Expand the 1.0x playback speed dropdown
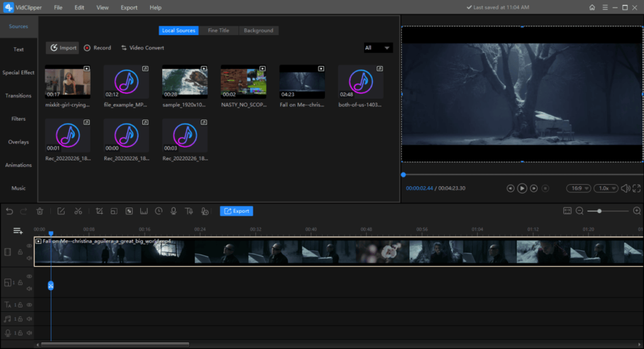The width and height of the screenshot is (644, 349). [x=606, y=188]
